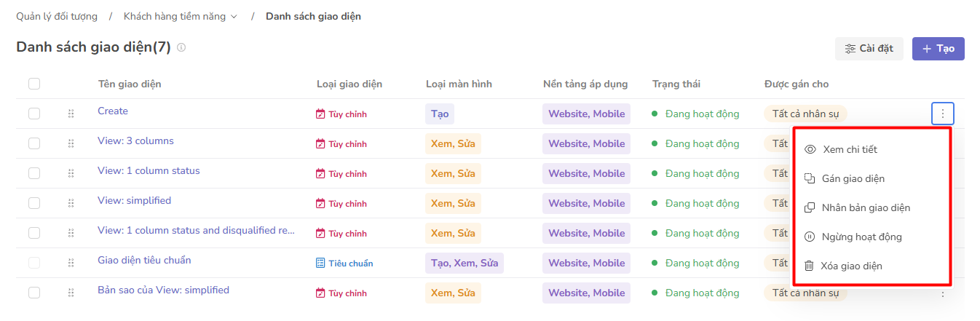Open the Cài đặt settings button

click(x=869, y=49)
